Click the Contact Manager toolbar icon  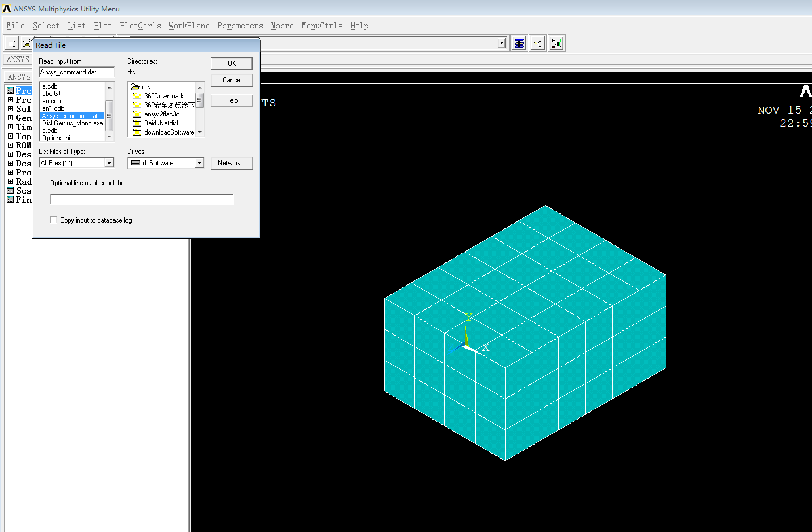(557, 43)
